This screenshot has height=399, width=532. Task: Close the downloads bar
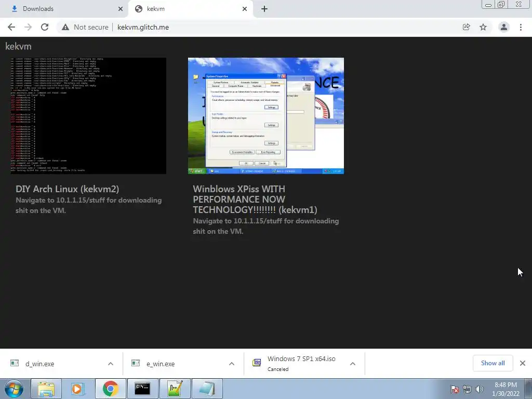pos(523,363)
